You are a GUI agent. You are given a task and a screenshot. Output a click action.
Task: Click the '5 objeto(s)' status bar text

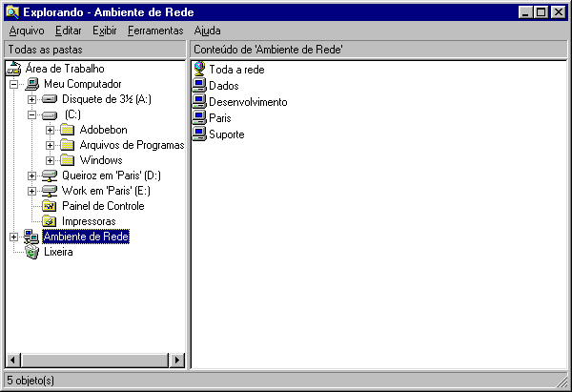(31, 381)
